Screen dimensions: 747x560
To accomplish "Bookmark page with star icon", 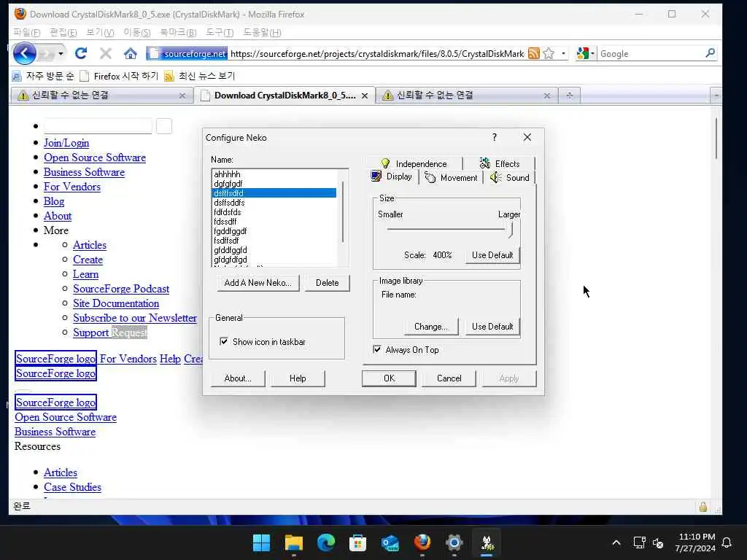I will coord(549,53).
